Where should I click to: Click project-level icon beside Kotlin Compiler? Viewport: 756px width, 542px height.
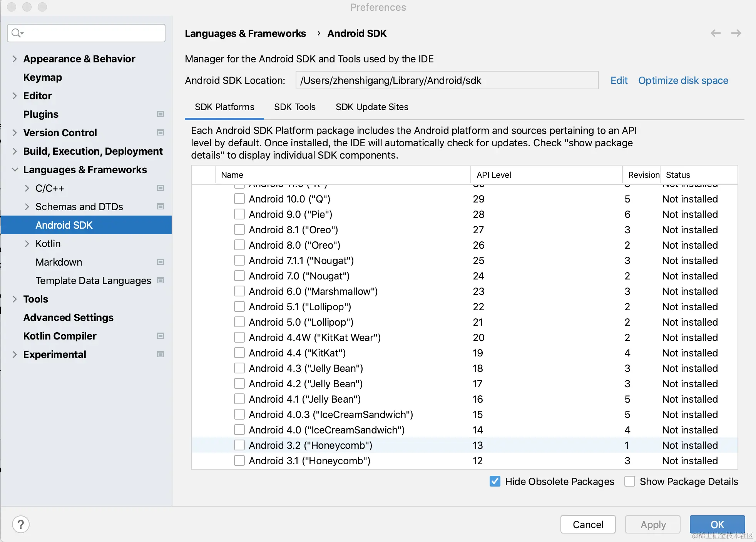(161, 336)
